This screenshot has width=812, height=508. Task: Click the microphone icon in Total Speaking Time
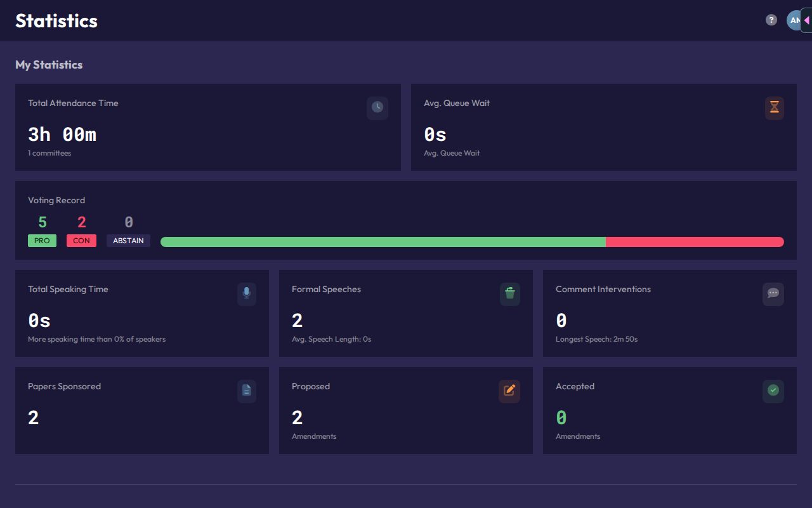point(247,294)
